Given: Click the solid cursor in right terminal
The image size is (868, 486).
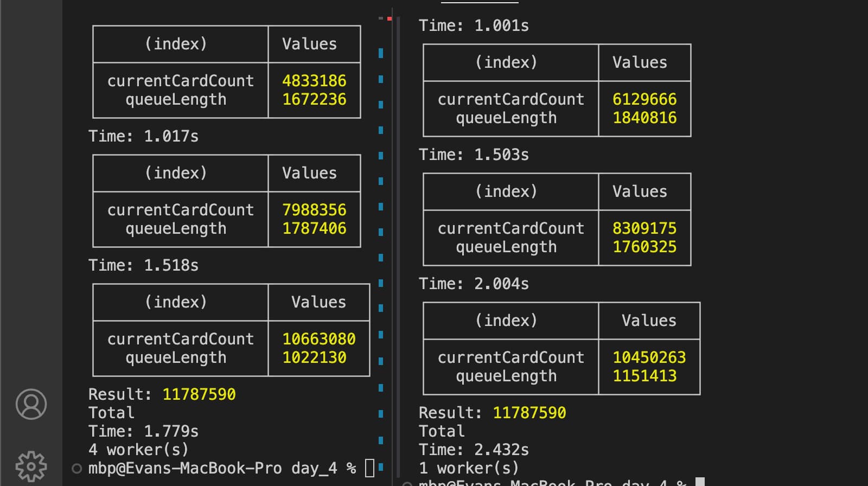Looking at the screenshot, I should click(700, 482).
